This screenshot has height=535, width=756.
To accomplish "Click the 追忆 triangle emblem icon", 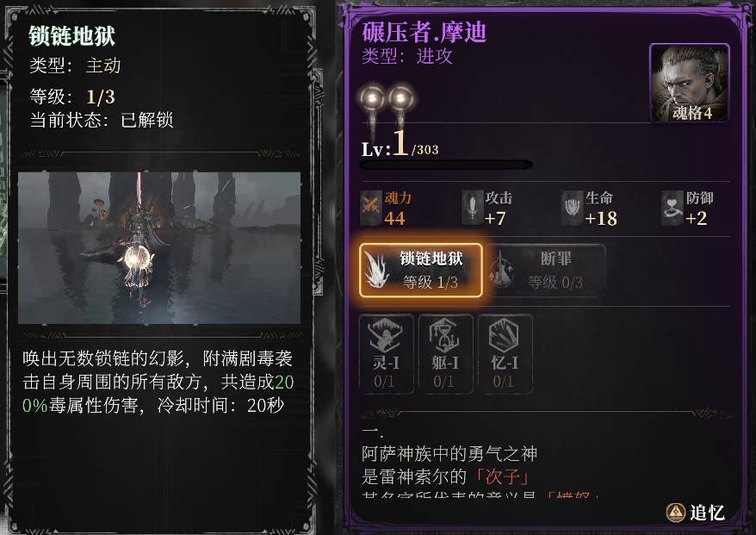I will [675, 513].
